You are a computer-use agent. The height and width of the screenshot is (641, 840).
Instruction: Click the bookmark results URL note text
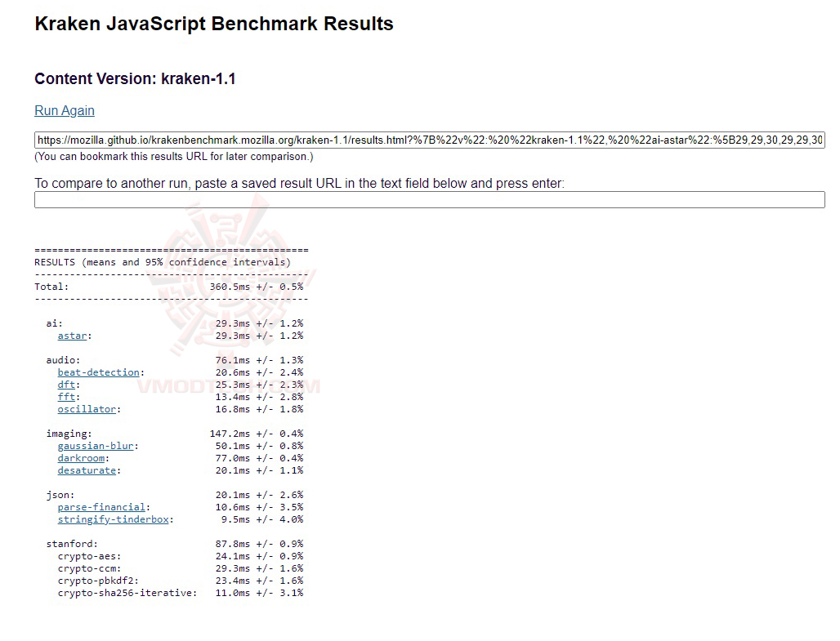tap(174, 156)
